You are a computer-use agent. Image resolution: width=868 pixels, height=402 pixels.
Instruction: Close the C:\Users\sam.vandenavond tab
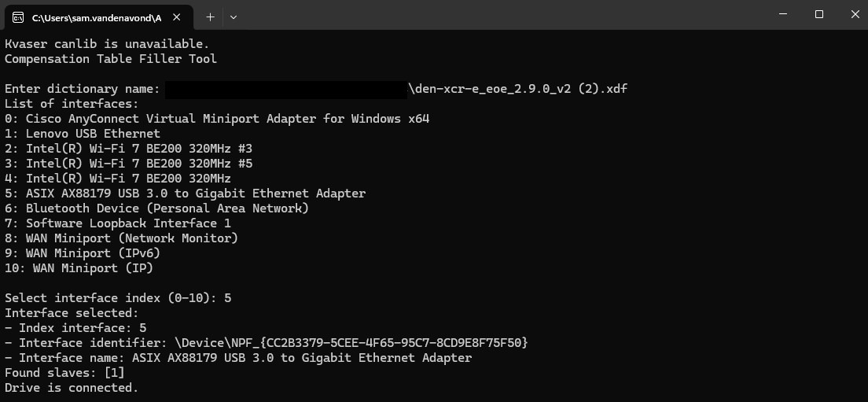178,17
